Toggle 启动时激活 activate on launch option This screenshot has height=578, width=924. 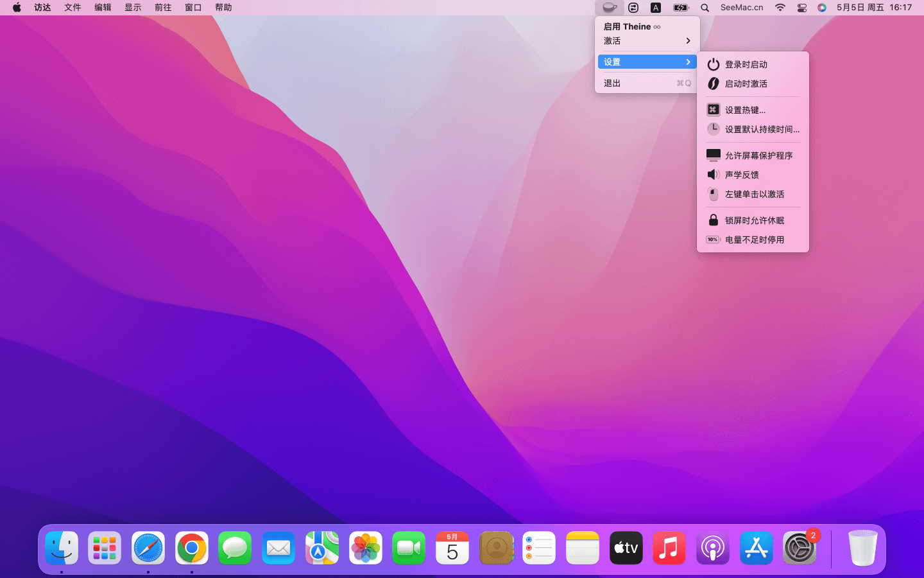[746, 84]
